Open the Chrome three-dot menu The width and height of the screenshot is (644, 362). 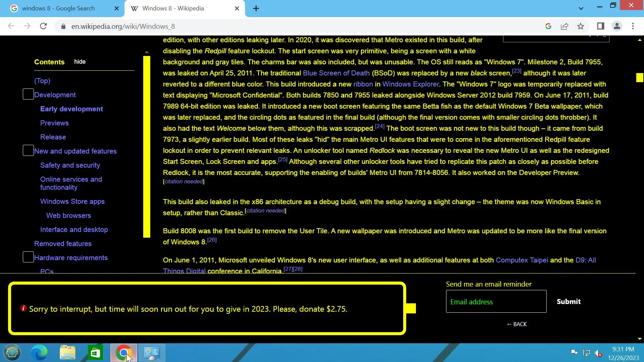[633, 26]
